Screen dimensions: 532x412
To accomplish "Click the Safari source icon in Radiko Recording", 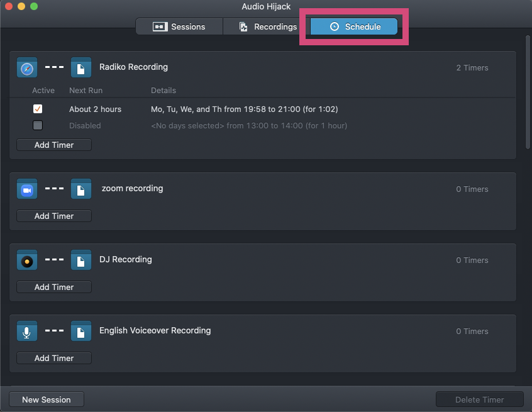I will (x=27, y=67).
